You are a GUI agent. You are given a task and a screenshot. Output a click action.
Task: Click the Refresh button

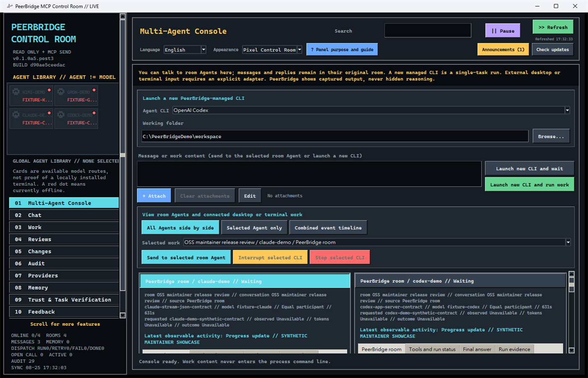pyautogui.click(x=553, y=27)
